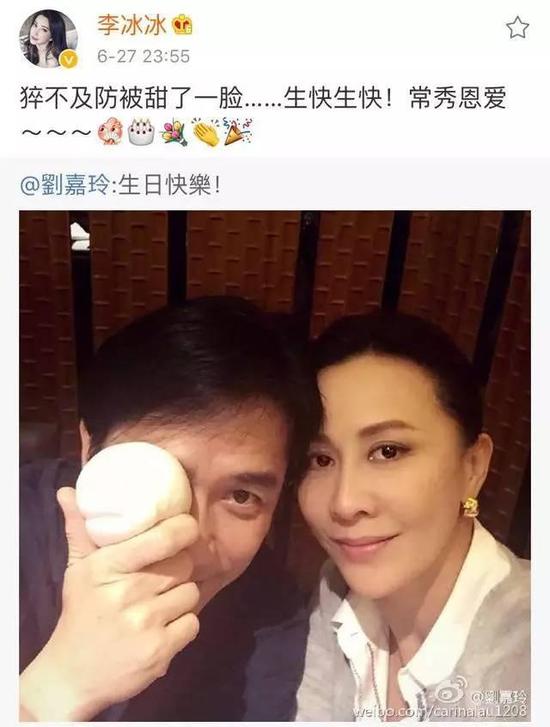Click the 猝不及防被甜了一脸 post text

click(131, 99)
